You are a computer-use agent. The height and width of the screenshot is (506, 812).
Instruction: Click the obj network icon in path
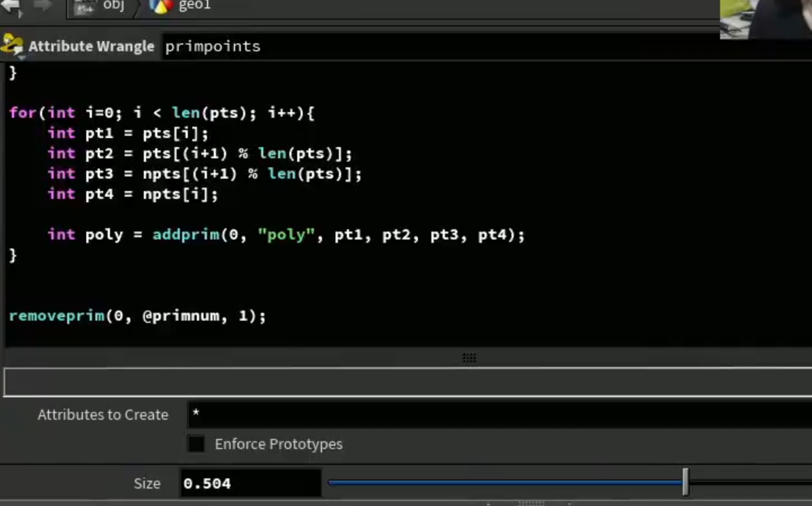(85, 7)
